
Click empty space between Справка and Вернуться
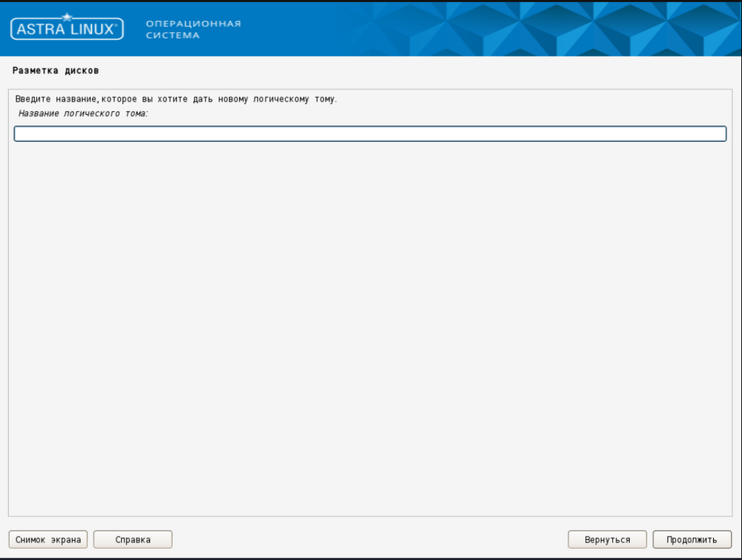(370, 539)
